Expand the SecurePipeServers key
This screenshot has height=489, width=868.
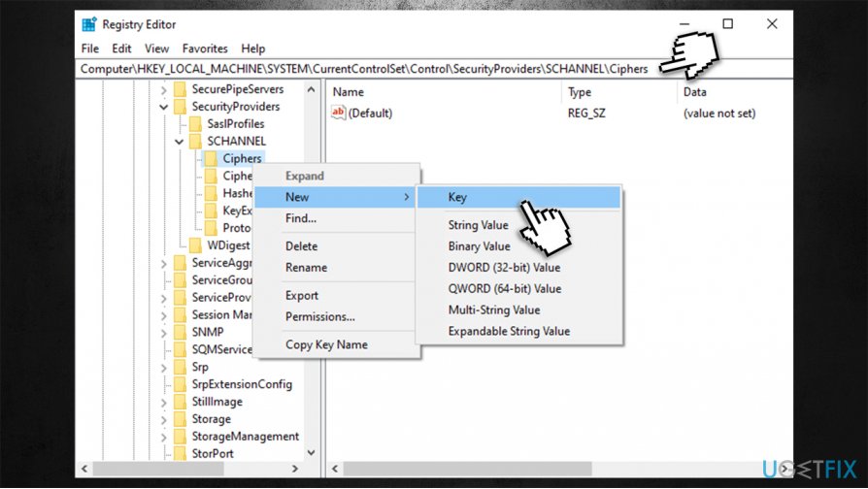click(164, 89)
